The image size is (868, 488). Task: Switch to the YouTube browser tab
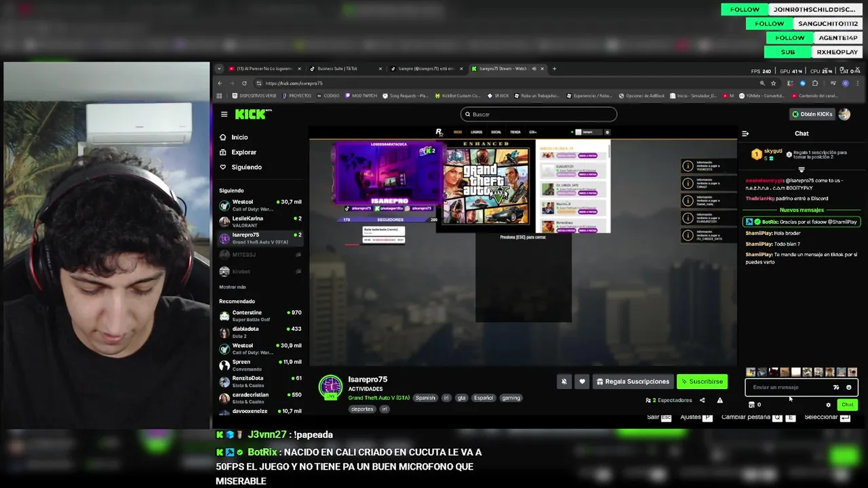click(265, 68)
